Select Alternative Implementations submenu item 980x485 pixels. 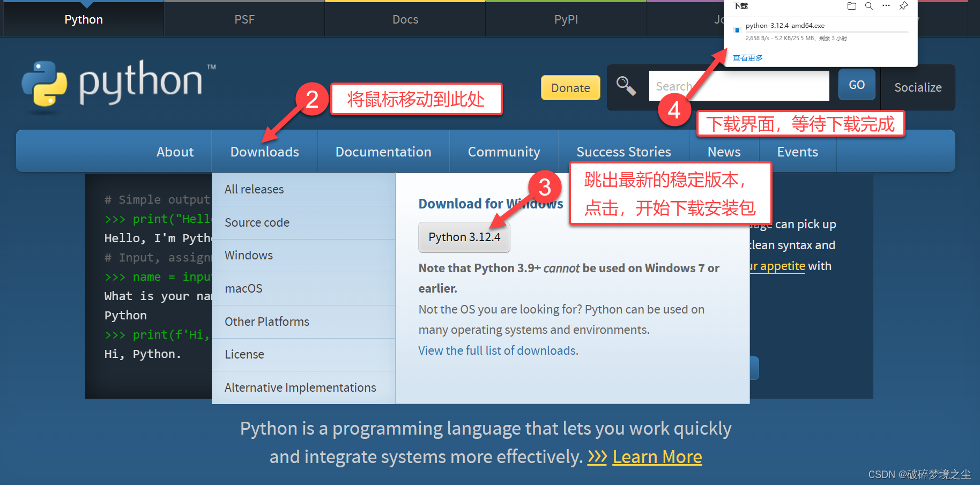pyautogui.click(x=303, y=387)
